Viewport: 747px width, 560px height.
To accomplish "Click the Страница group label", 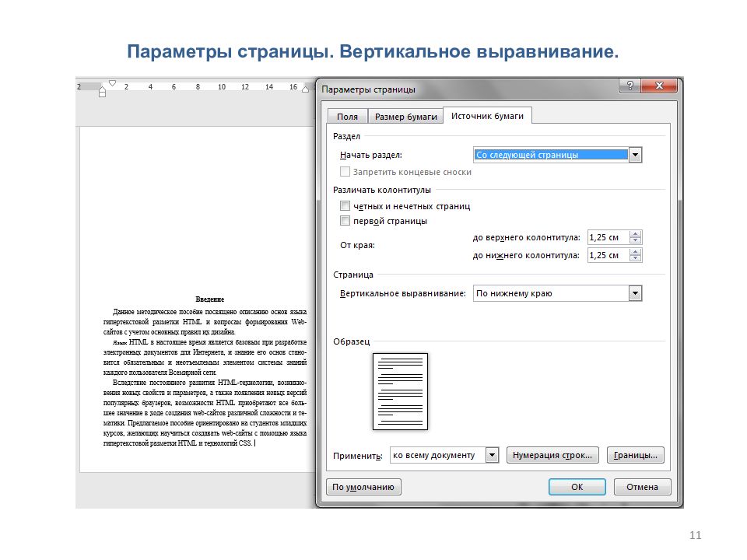I will (x=353, y=275).
